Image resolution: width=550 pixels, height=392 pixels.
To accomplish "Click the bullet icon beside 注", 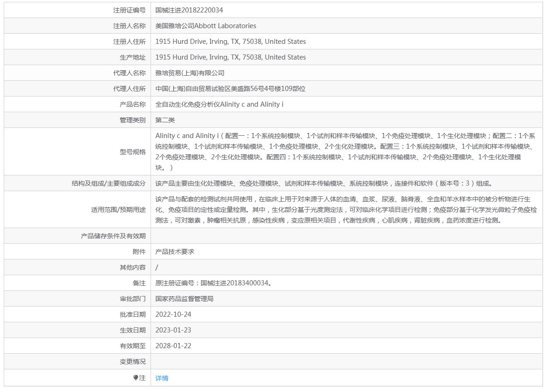I will [136, 378].
